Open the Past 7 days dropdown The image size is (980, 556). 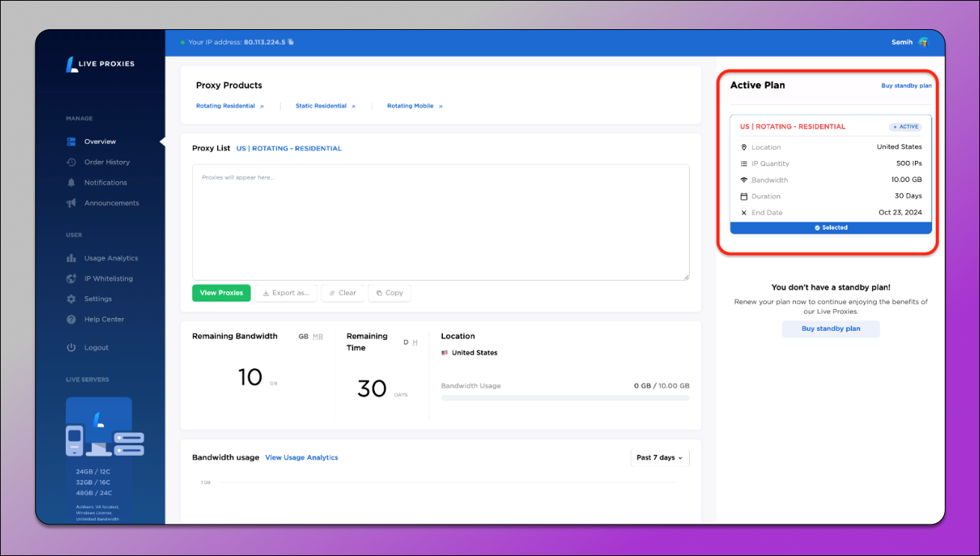[x=660, y=457]
